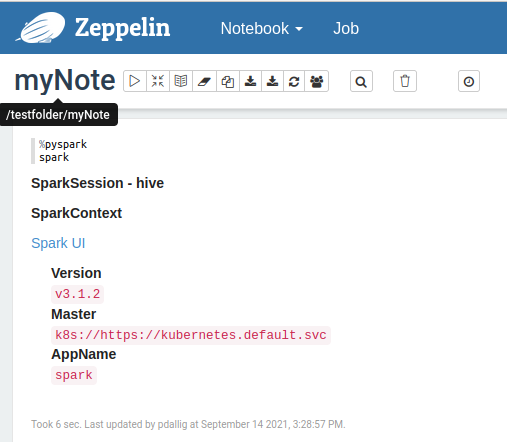Click the myNote title to rename
507x442 pixels.
click(65, 80)
